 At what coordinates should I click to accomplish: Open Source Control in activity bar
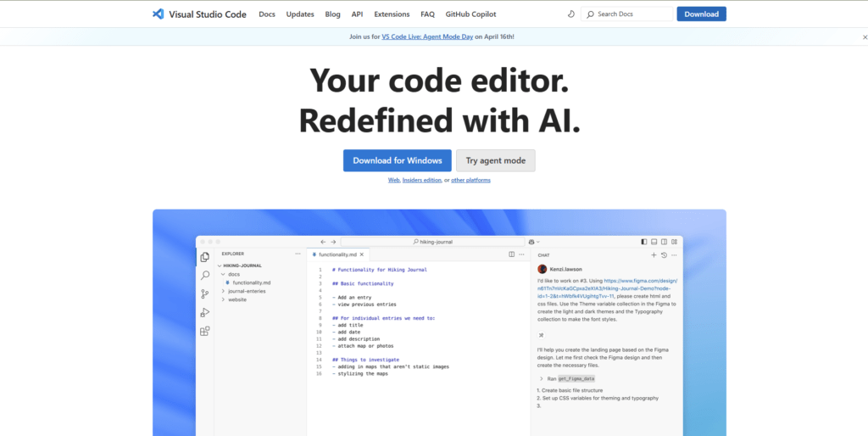(204, 294)
